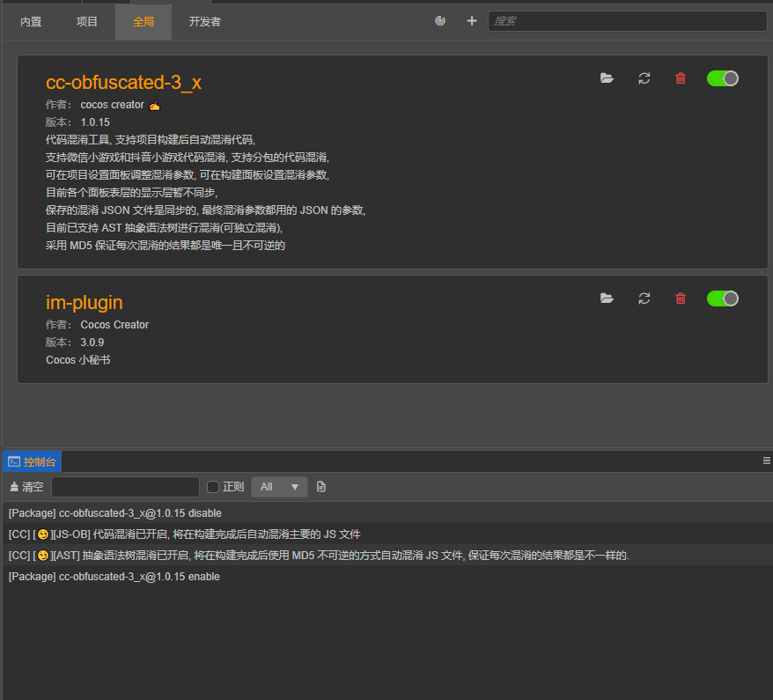Select the [JS-OB] 代码混淆已开启 log line

click(387, 534)
